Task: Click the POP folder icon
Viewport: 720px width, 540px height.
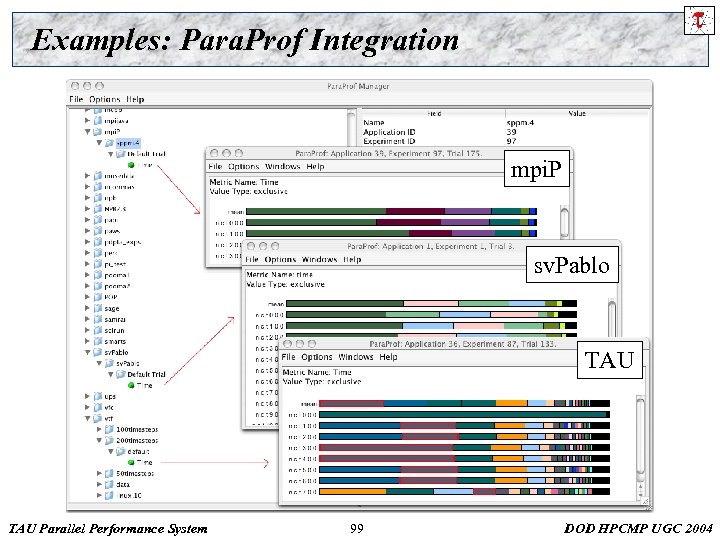Action: point(98,297)
